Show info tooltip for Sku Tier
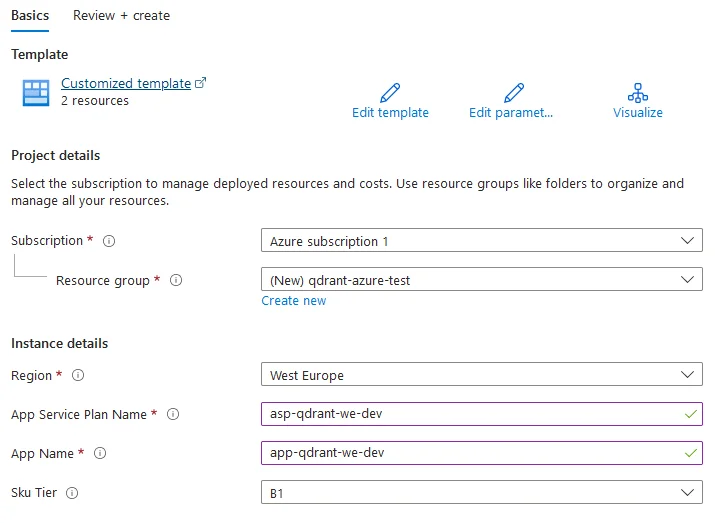The height and width of the screenshot is (523, 715). (72, 493)
